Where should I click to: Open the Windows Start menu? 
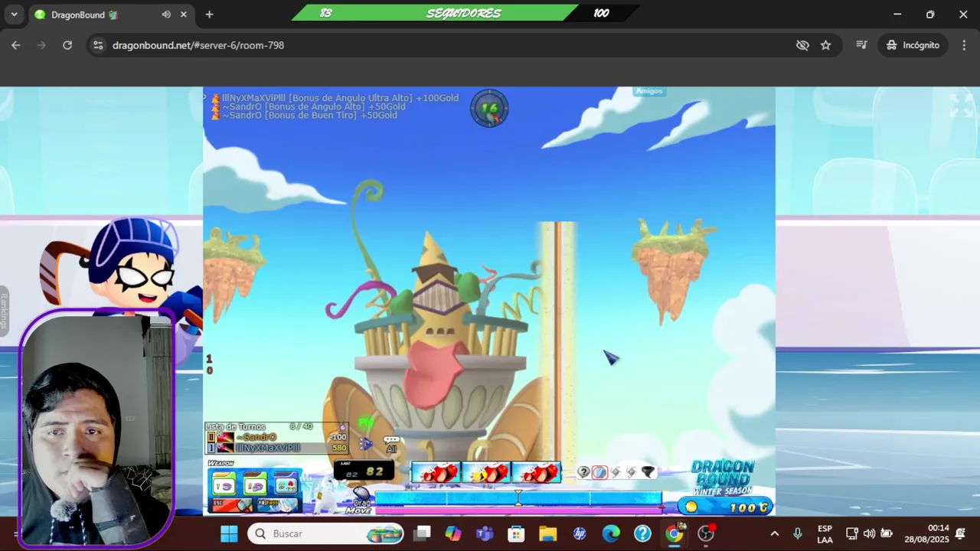click(229, 533)
